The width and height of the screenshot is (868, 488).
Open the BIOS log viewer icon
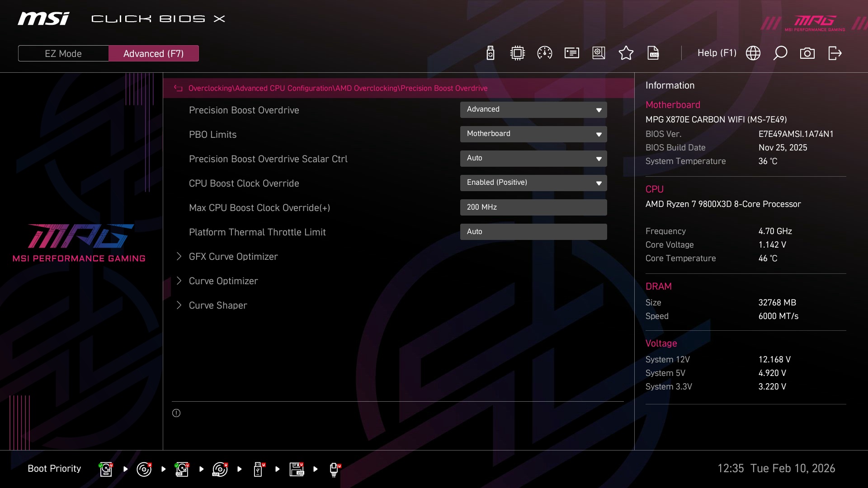point(654,53)
